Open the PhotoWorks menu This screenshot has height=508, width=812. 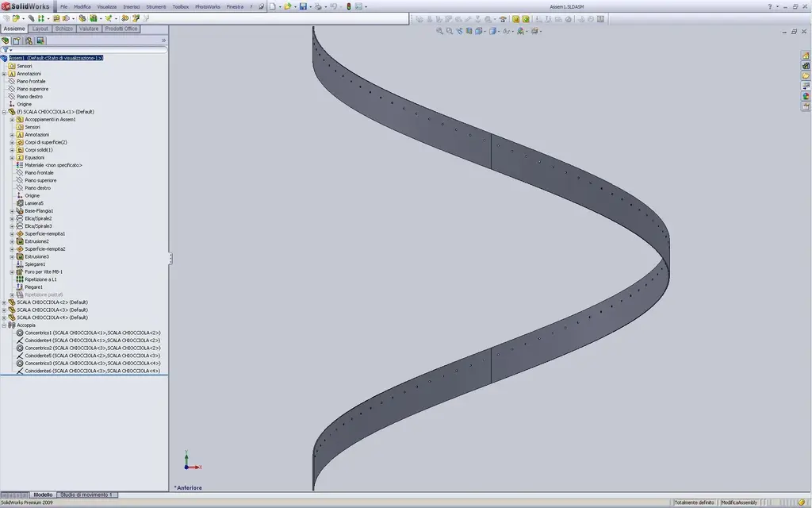(x=208, y=6)
